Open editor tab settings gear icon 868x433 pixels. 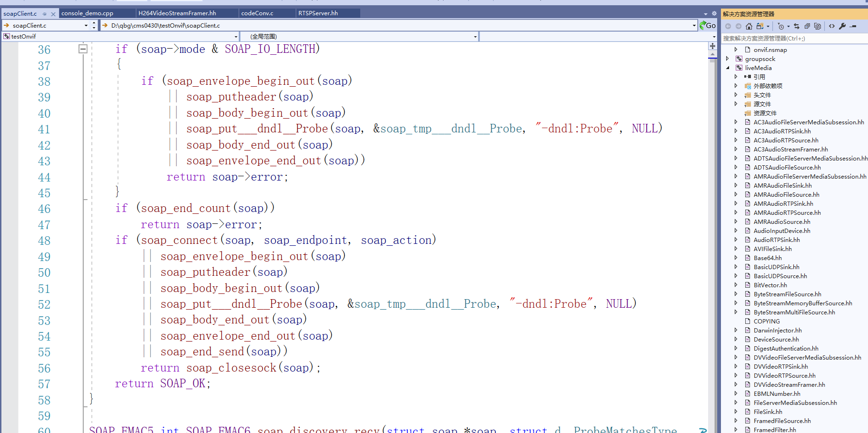pos(714,13)
